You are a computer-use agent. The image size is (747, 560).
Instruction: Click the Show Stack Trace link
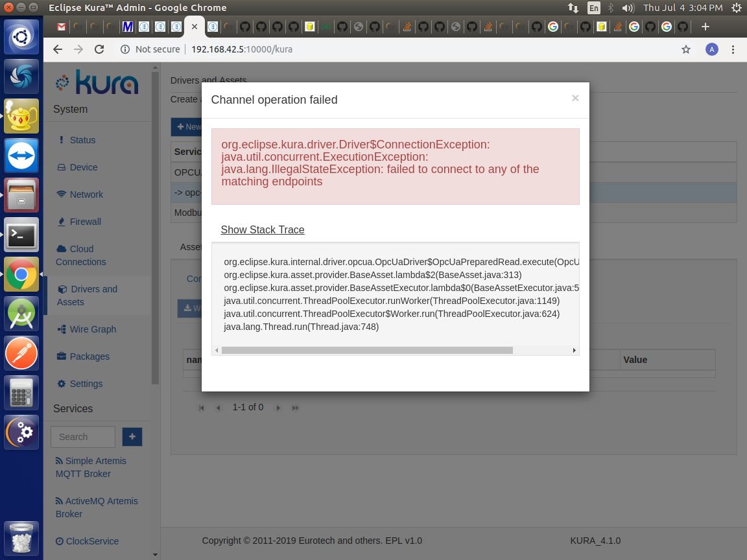coord(263,229)
